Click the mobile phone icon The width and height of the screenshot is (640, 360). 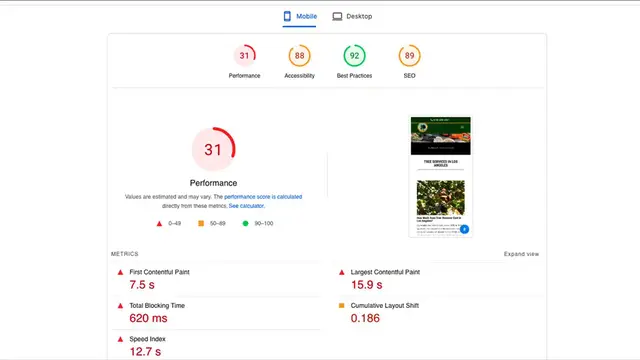coord(287,16)
